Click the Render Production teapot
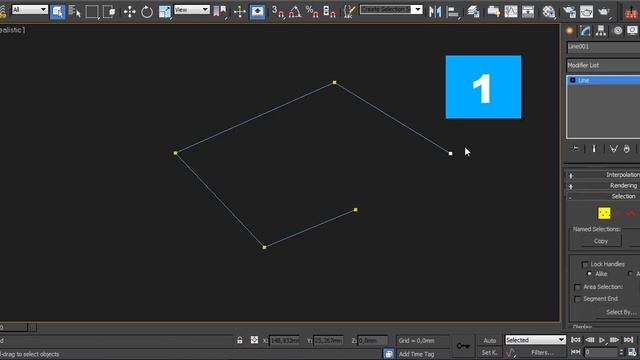The height and width of the screenshot is (360, 640). [604, 11]
